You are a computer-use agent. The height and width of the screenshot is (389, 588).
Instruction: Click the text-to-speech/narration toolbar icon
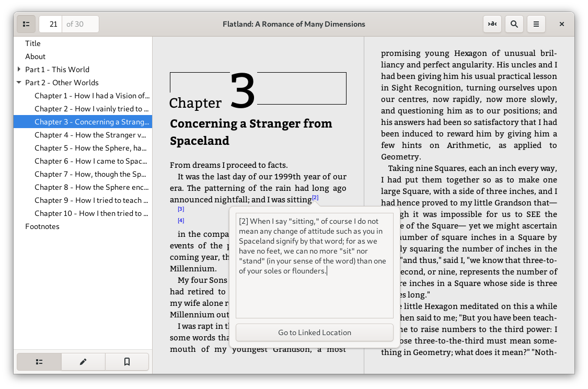click(492, 24)
